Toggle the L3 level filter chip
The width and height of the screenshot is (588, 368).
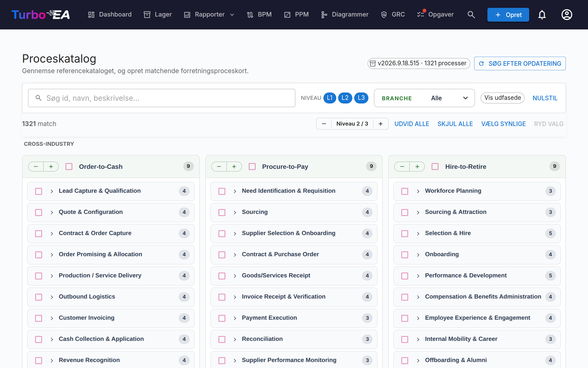point(361,98)
